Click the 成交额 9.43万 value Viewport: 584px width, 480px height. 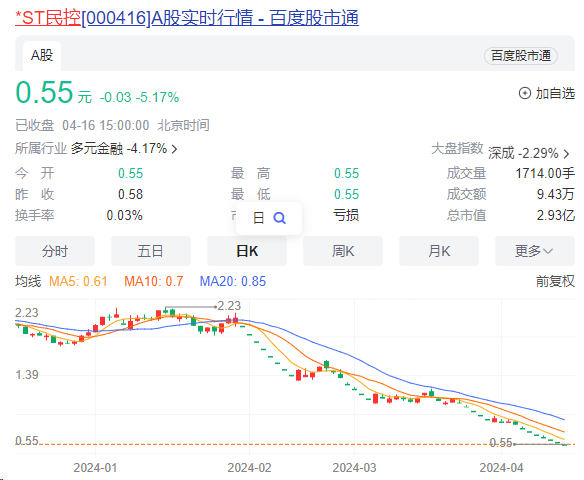[555, 194]
